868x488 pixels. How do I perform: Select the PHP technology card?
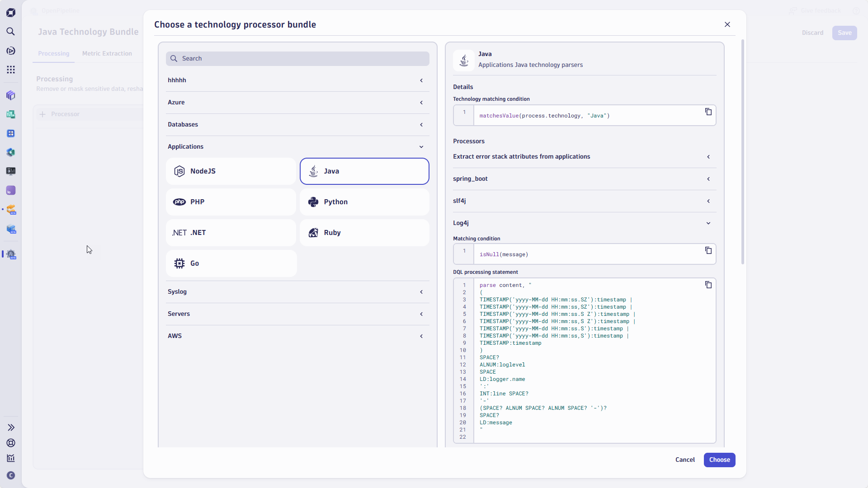[231, 202]
